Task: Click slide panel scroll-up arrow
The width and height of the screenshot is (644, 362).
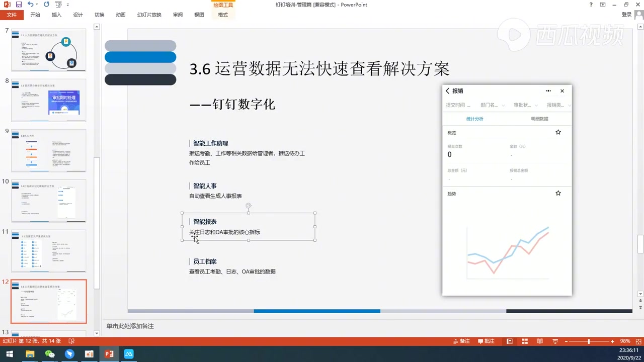Action: click(x=98, y=26)
